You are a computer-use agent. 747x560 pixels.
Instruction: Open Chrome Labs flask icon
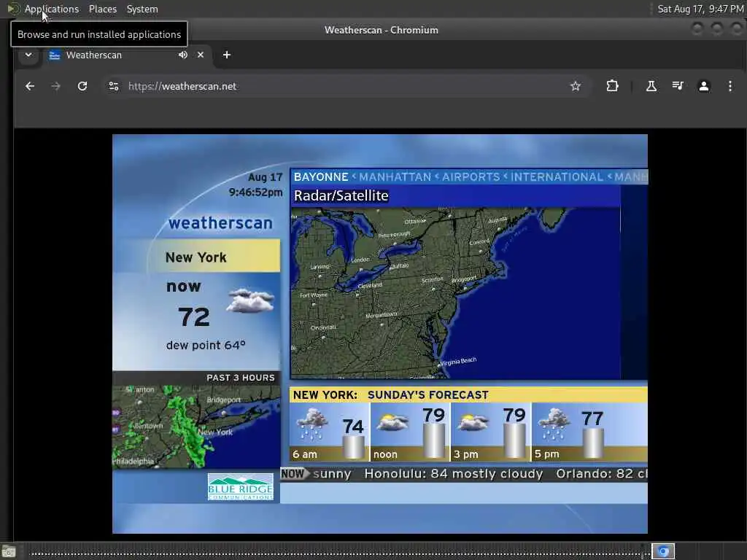(x=651, y=86)
